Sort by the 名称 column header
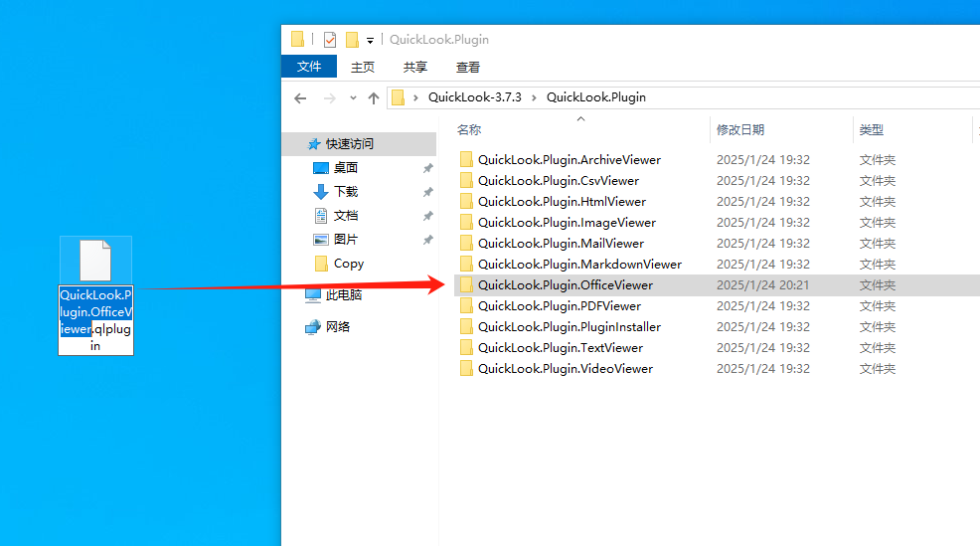The height and width of the screenshot is (546, 980). pos(469,130)
